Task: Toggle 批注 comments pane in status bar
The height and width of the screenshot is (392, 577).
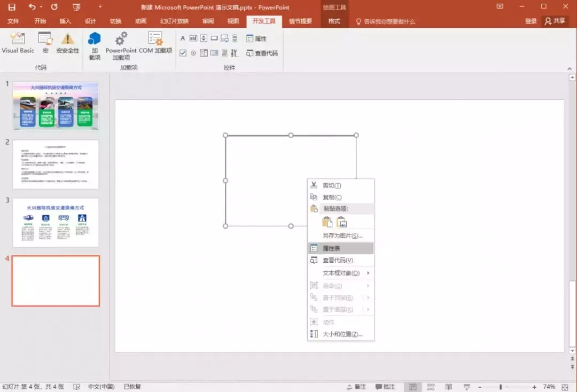Action: click(385, 387)
